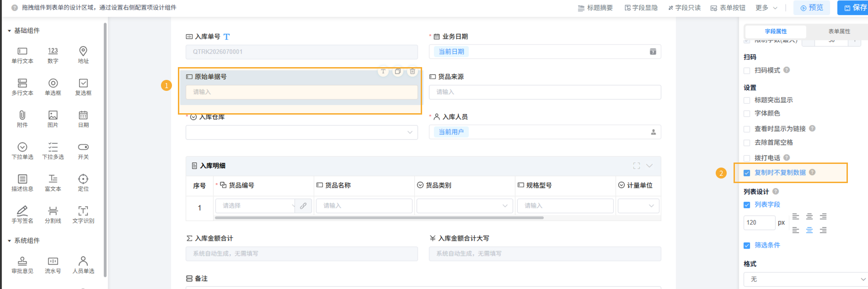Enable 标题突出显示 checkbox
This screenshot has width=868, height=289.
click(x=747, y=100)
